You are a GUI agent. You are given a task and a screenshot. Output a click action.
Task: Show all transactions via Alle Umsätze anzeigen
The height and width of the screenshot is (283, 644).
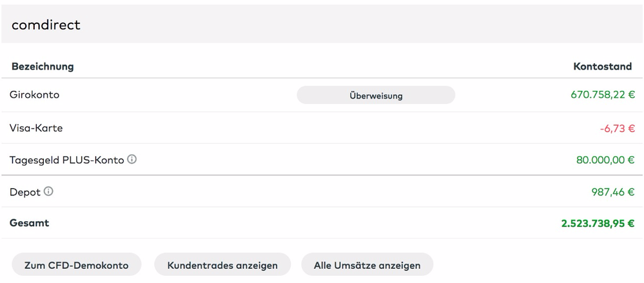[367, 265]
